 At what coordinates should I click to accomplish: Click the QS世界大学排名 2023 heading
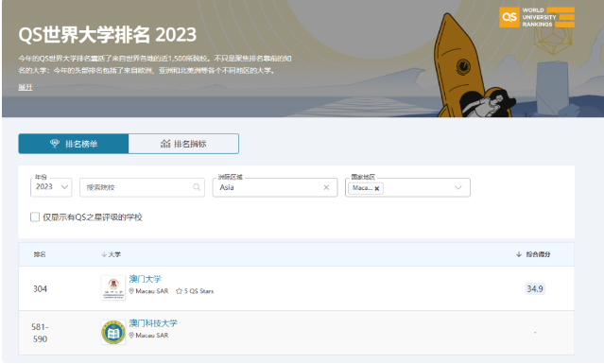click(x=108, y=35)
